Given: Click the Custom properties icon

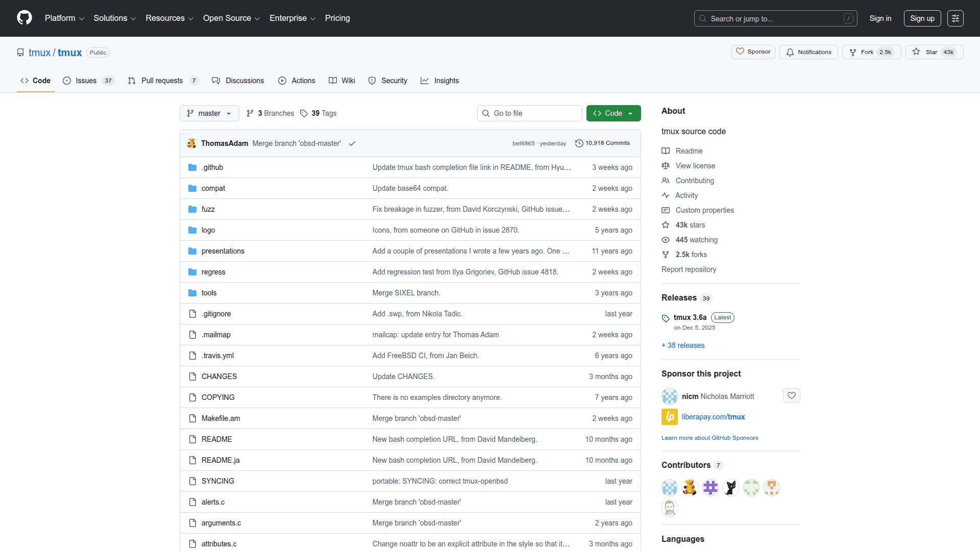Looking at the screenshot, I should coord(666,210).
